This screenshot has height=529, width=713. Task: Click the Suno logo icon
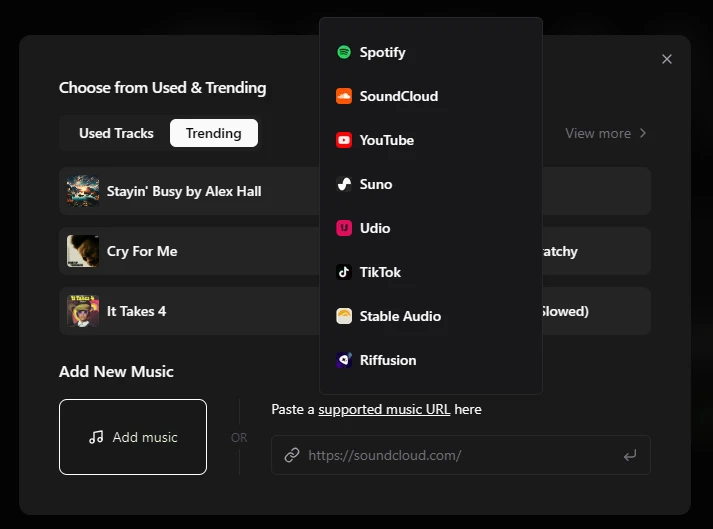pyautogui.click(x=344, y=184)
